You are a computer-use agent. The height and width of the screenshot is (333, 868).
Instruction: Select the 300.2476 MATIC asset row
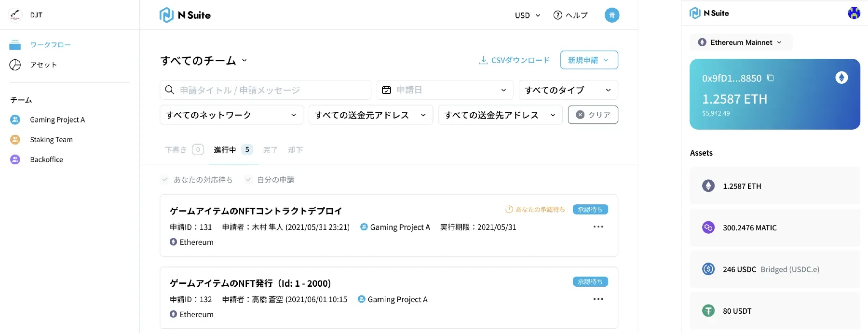click(775, 227)
